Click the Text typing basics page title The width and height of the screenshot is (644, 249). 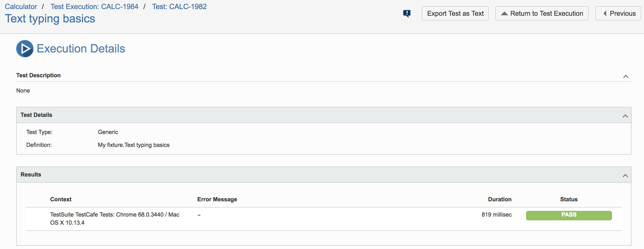click(50, 19)
